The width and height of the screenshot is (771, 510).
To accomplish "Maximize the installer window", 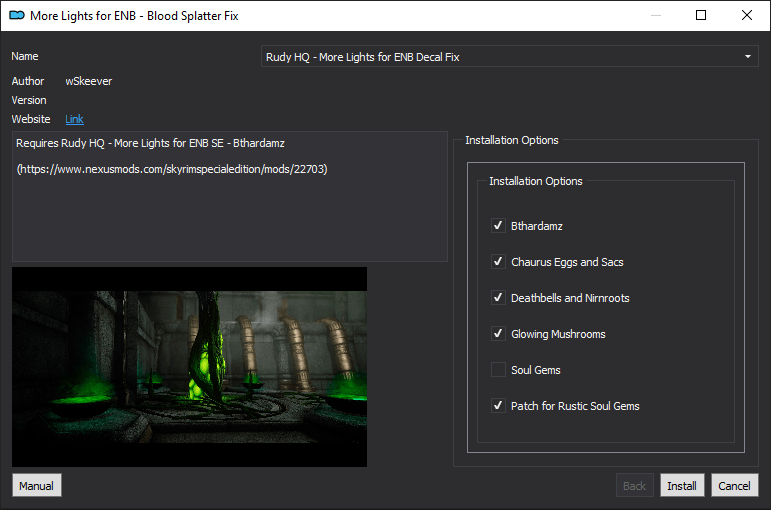I will (x=701, y=15).
